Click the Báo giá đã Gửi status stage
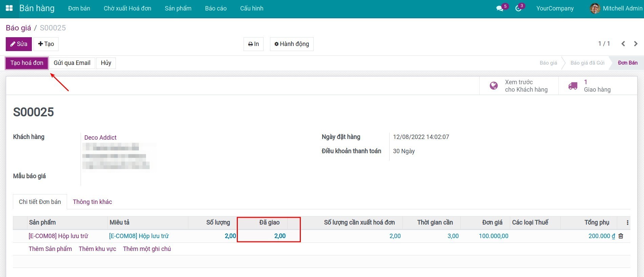This screenshot has height=277, width=644. click(587, 63)
